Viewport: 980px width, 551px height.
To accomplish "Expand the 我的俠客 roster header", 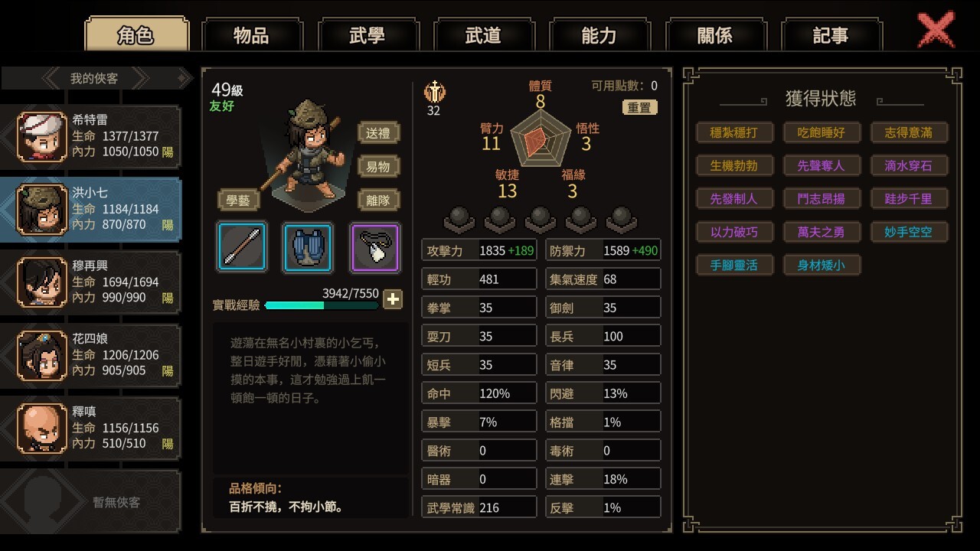I will point(95,78).
